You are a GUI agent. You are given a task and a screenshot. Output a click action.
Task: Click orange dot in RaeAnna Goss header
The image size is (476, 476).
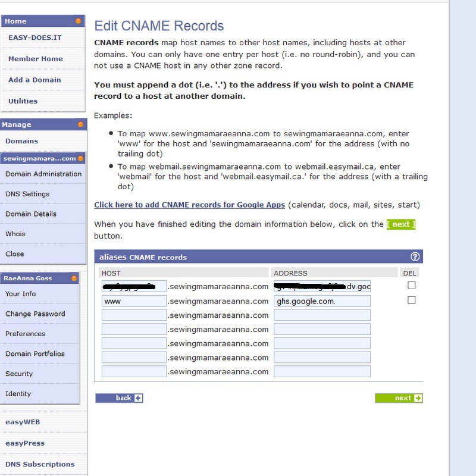click(74, 278)
